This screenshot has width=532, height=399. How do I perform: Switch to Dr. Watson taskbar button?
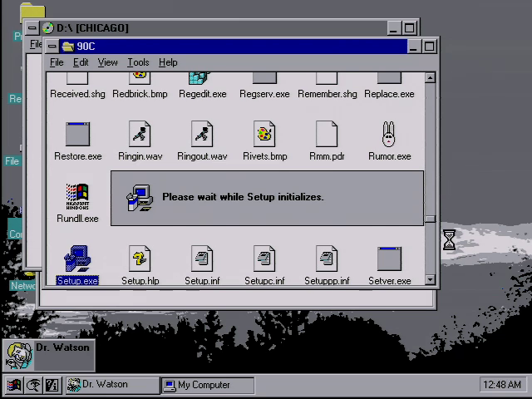pyautogui.click(x=112, y=385)
